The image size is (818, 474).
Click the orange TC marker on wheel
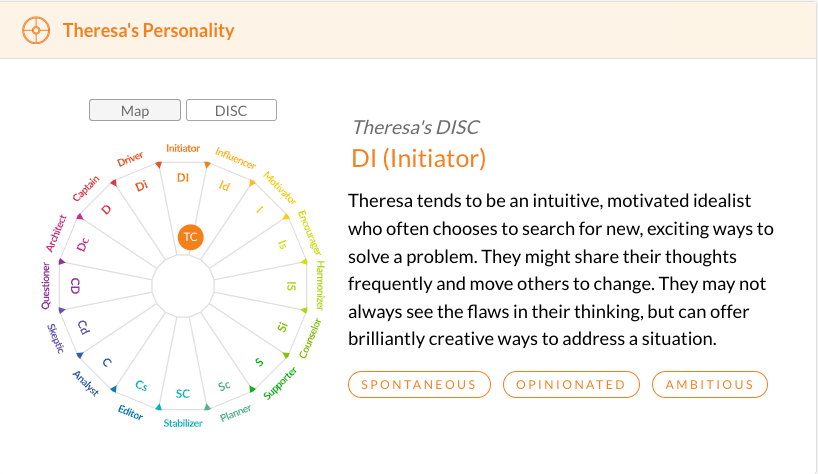(190, 237)
